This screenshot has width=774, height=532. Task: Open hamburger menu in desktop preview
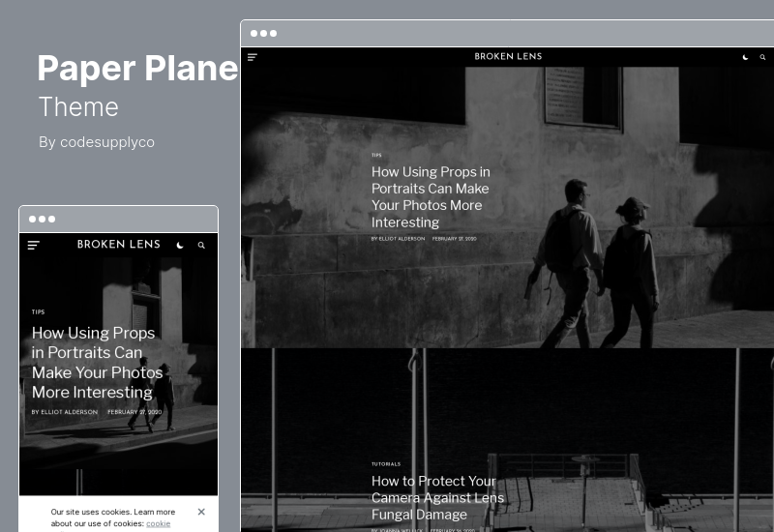coord(253,57)
